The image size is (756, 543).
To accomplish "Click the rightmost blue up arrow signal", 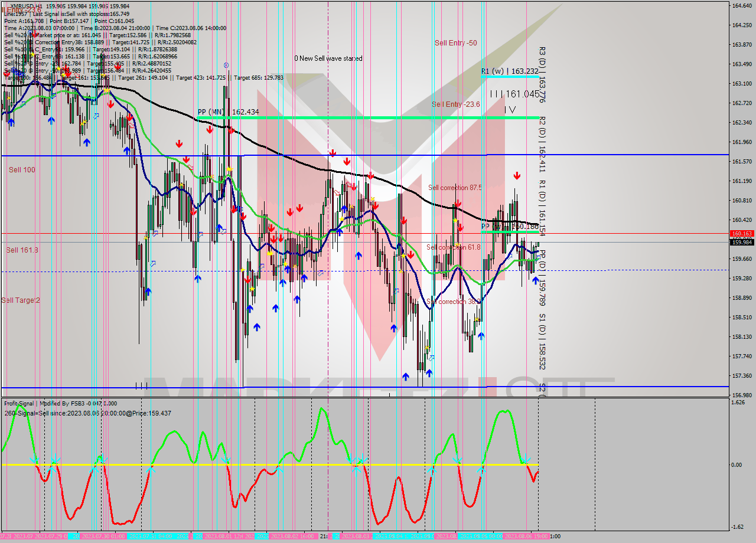I will click(x=535, y=280).
